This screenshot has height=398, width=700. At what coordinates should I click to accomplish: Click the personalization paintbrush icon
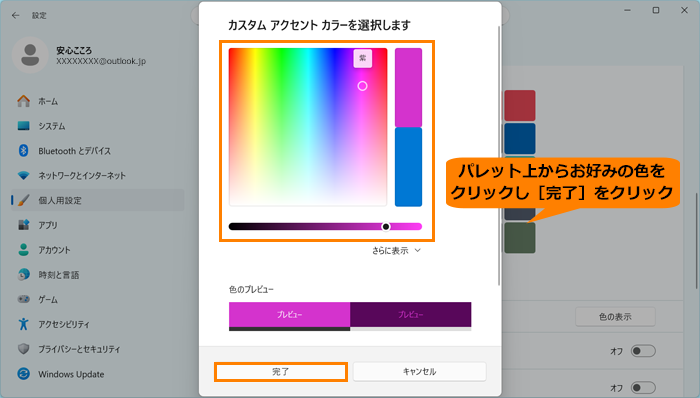pyautogui.click(x=24, y=200)
